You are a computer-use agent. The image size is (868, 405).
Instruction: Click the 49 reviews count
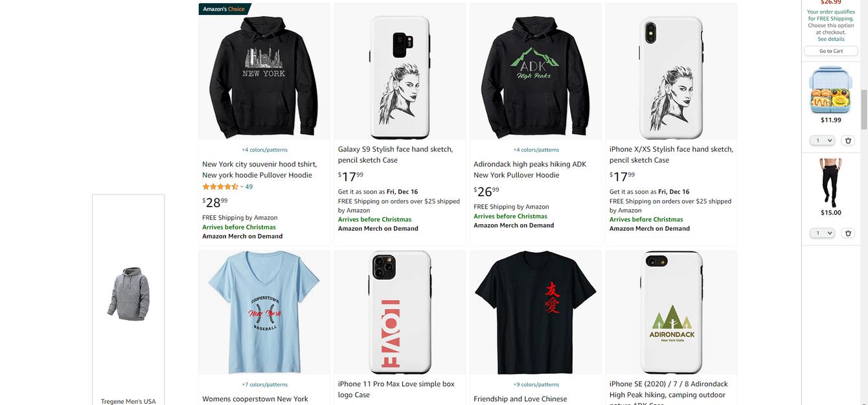pos(249,187)
